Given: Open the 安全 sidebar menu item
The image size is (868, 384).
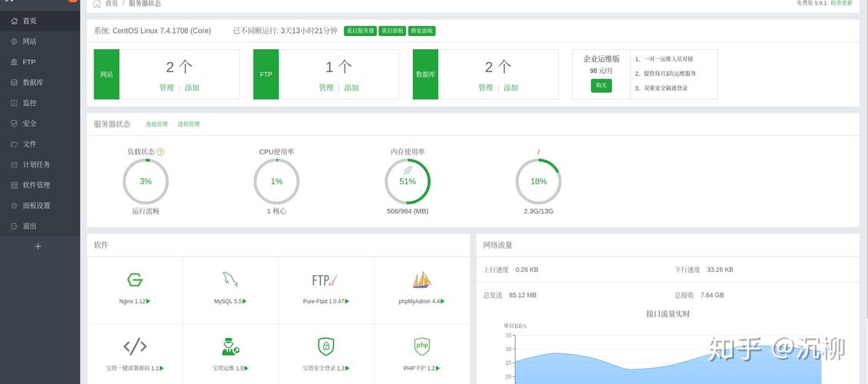Looking at the screenshot, I should point(40,124).
